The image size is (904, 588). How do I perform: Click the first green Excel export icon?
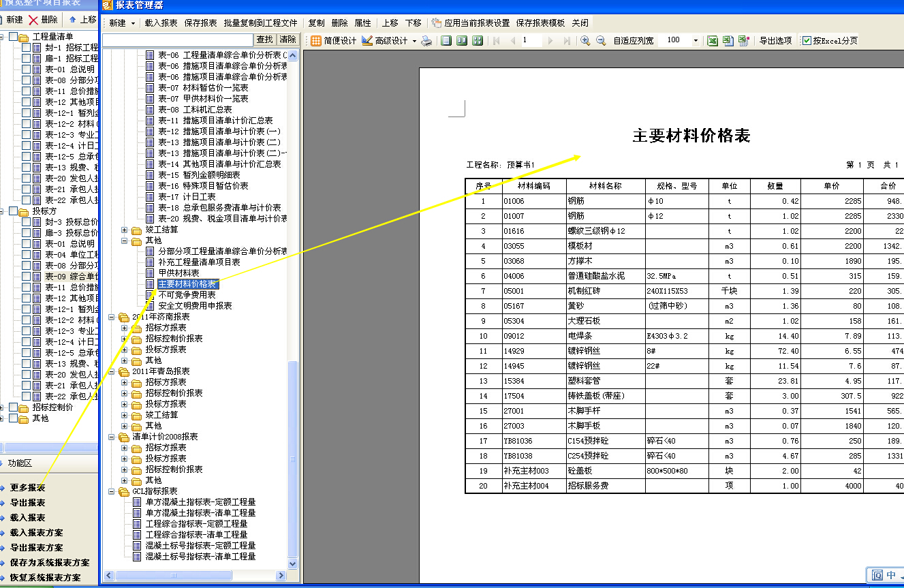(712, 41)
